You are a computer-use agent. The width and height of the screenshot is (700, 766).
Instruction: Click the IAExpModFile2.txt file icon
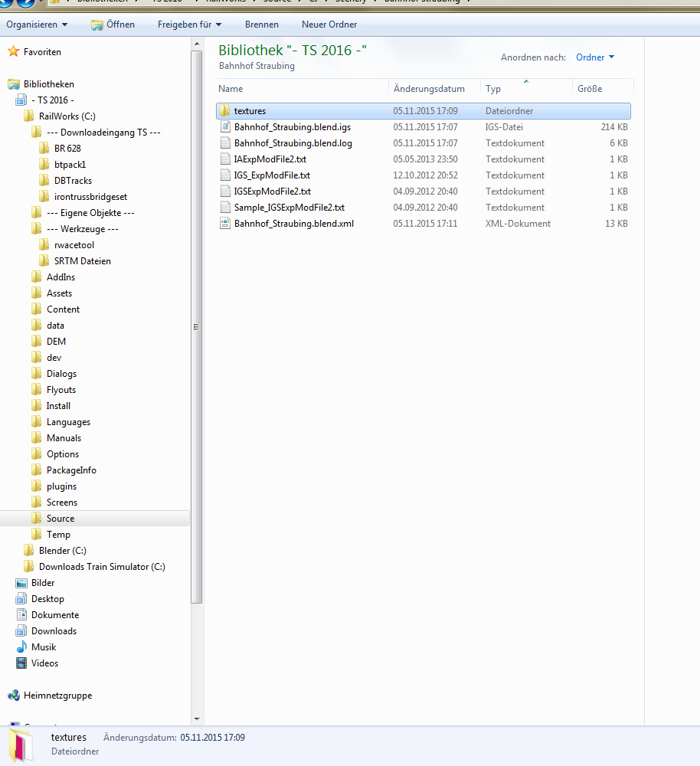(x=224, y=159)
